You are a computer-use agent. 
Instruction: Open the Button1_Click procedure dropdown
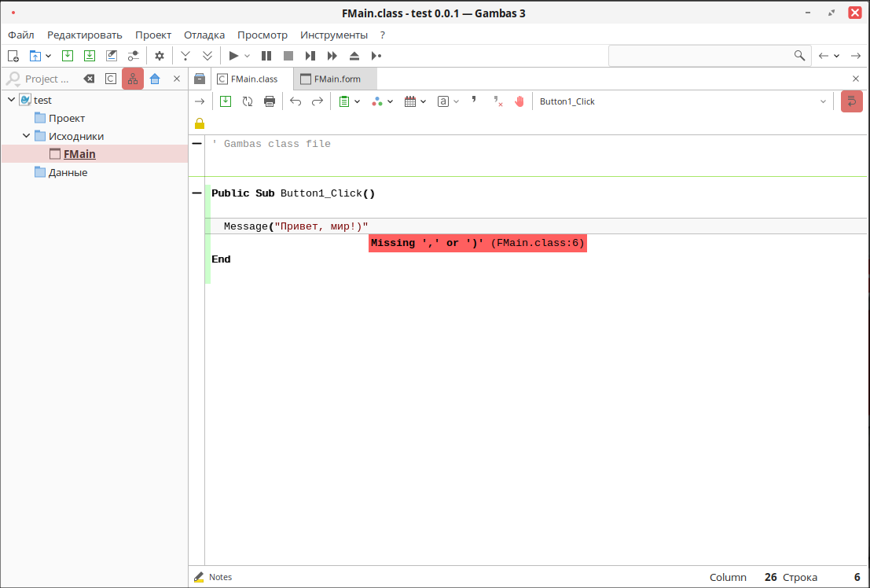(823, 101)
